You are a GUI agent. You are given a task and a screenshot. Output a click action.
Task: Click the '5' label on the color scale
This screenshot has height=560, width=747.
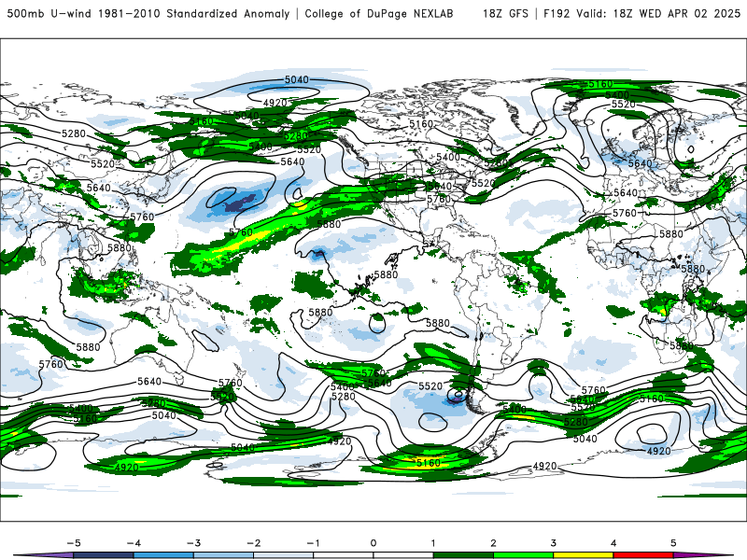(x=673, y=543)
